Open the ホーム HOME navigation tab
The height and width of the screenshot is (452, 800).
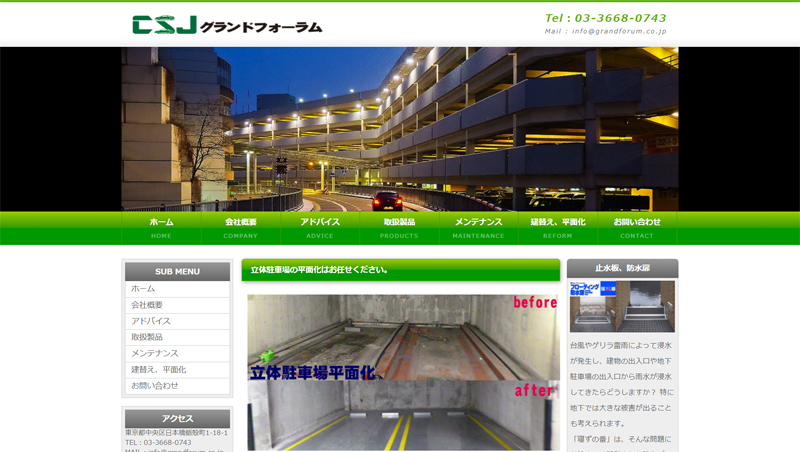[161, 228]
